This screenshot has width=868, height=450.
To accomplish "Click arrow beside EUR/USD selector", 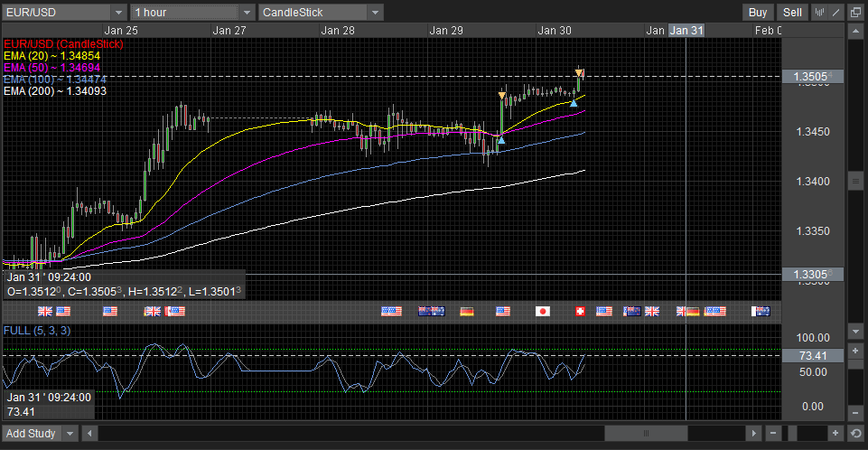I will [x=119, y=12].
